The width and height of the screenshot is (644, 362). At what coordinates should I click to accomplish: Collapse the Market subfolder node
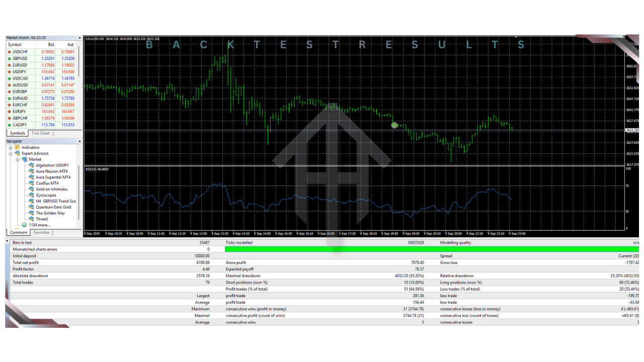[x=18, y=160]
